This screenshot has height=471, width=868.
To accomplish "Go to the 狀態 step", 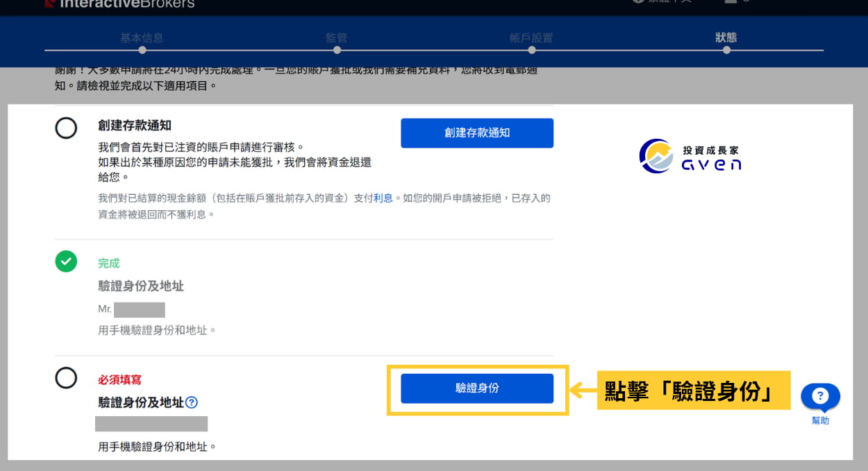I will coord(726,37).
